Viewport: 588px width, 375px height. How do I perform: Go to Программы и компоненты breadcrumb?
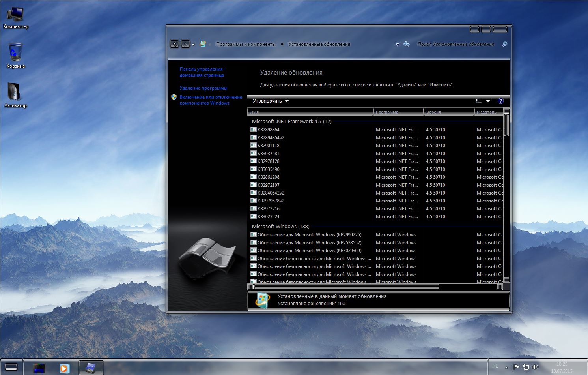tap(246, 44)
